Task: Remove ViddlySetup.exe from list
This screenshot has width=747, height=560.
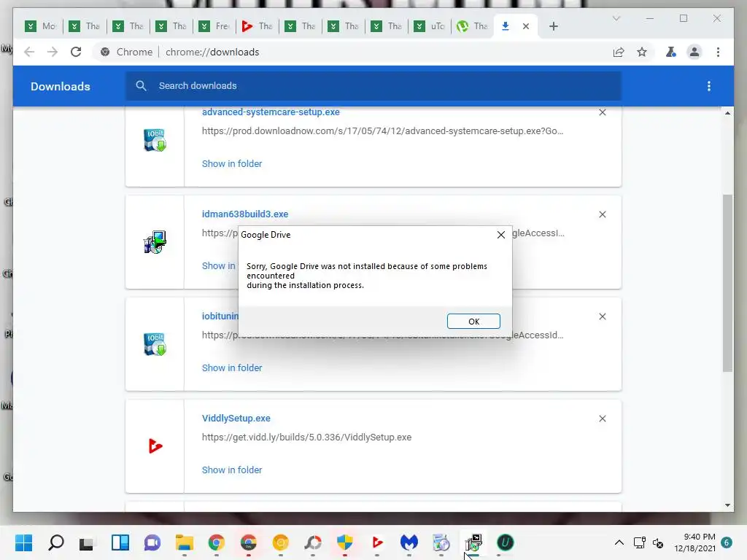Action: pos(602,419)
